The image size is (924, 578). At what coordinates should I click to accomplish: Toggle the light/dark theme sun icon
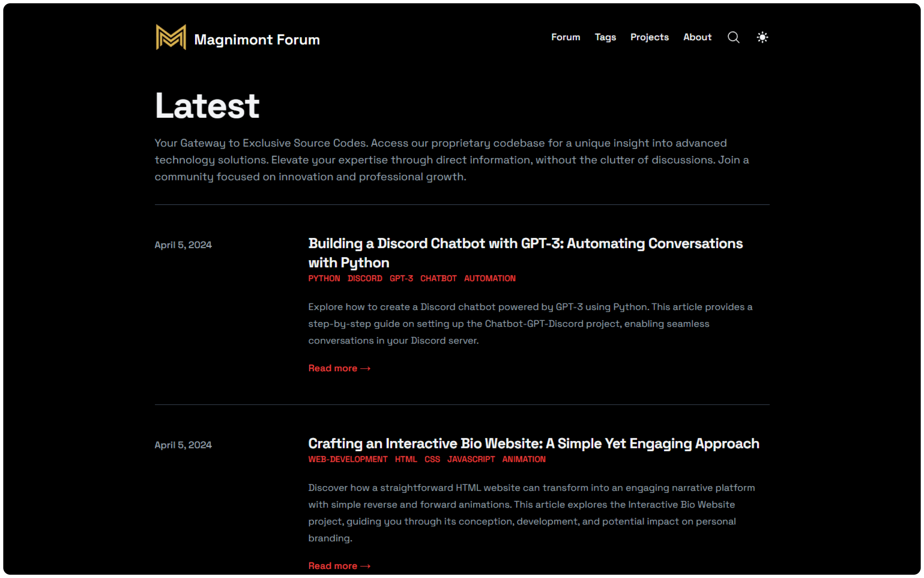762,37
